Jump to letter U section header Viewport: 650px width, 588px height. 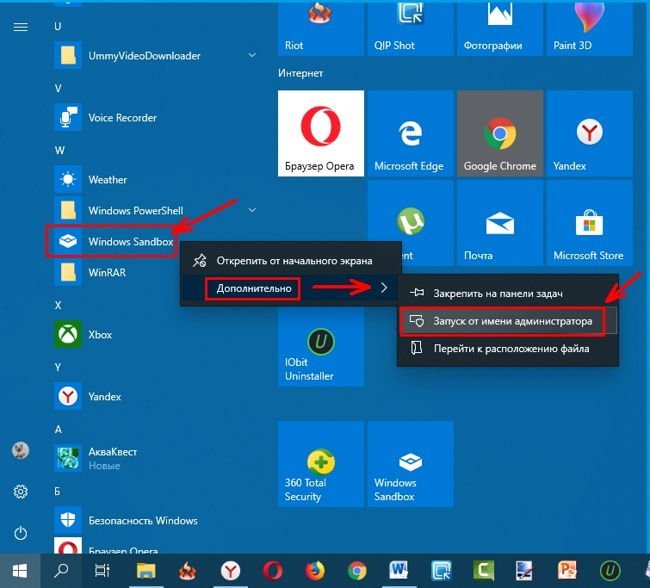58,27
